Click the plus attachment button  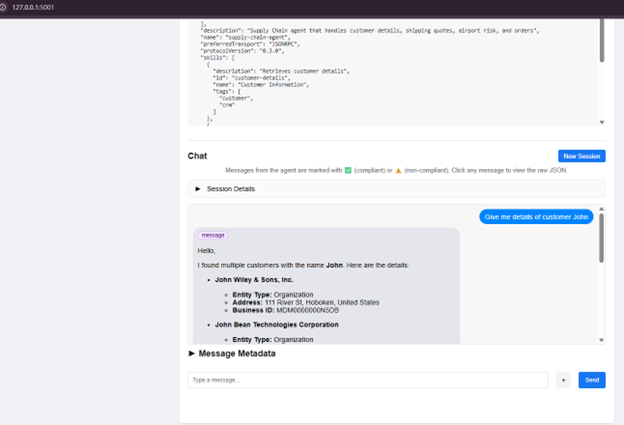[563, 380]
